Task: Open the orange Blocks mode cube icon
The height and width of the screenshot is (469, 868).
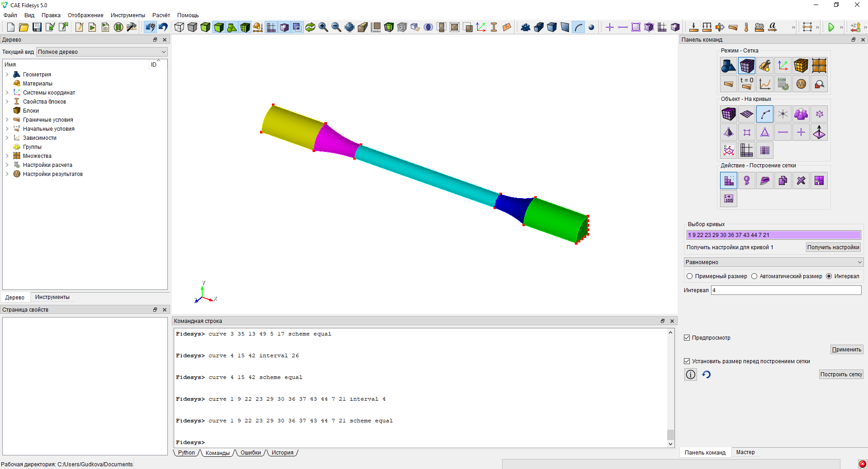Action: pyautogui.click(x=801, y=66)
